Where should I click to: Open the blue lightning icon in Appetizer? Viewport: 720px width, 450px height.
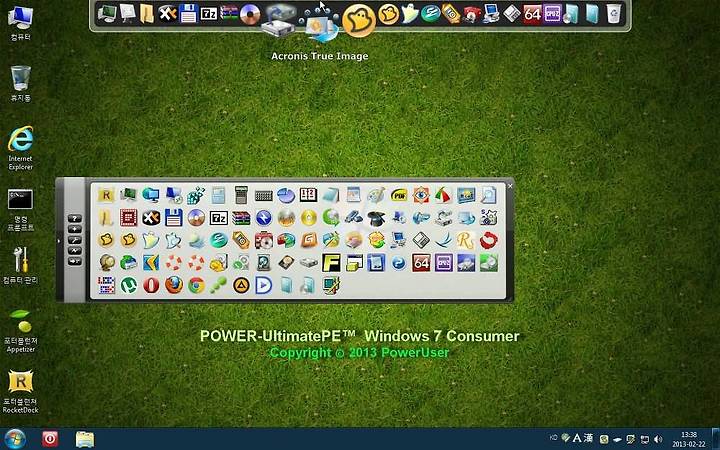click(x=264, y=218)
